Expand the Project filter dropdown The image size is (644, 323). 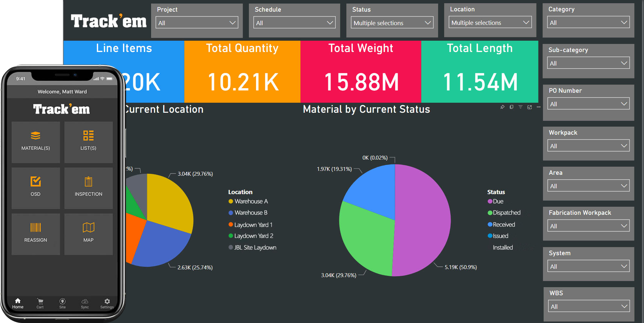(197, 23)
